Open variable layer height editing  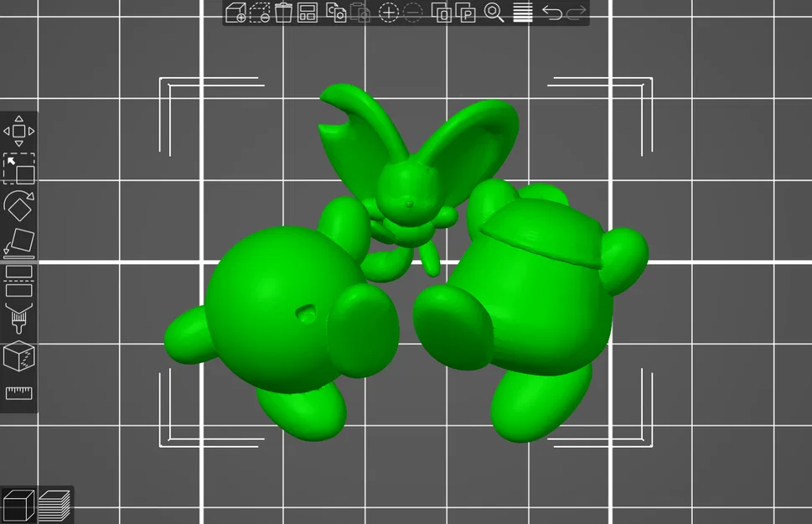pos(523,13)
